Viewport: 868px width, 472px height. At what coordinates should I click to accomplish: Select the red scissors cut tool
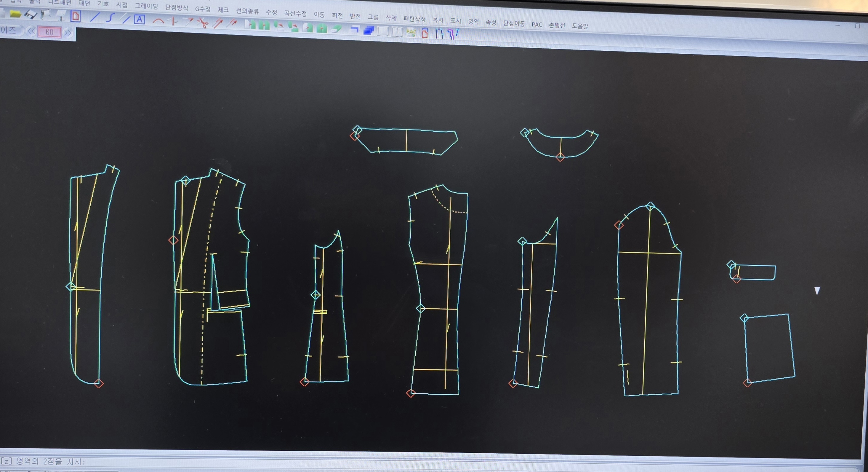[203, 23]
